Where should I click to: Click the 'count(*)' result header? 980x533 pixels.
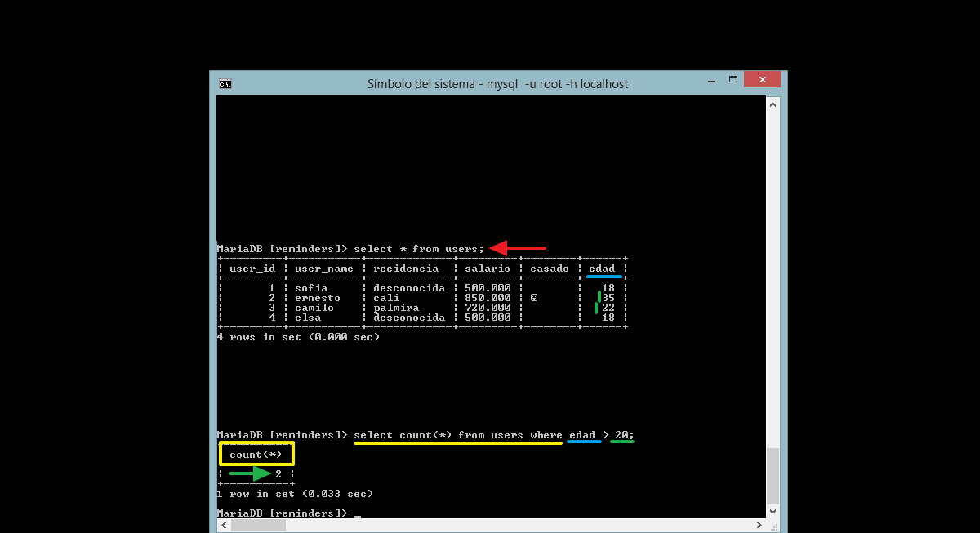(256, 455)
